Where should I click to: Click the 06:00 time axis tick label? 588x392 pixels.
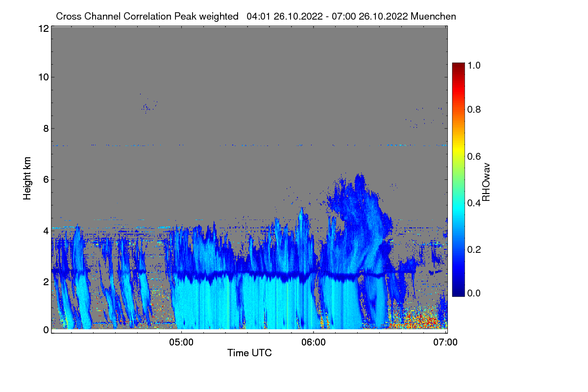coord(314,343)
